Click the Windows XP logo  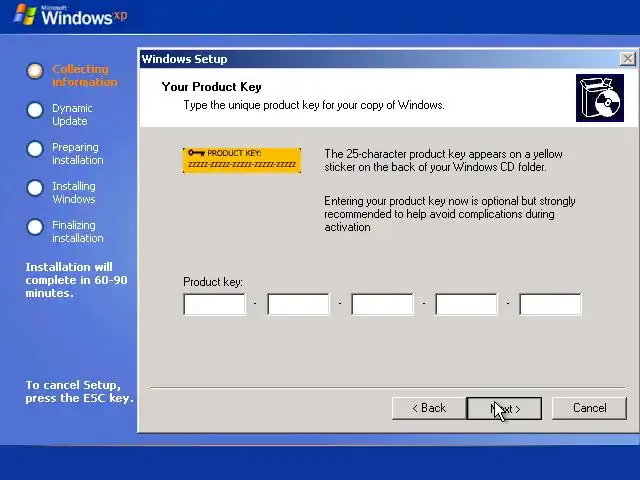click(x=70, y=15)
